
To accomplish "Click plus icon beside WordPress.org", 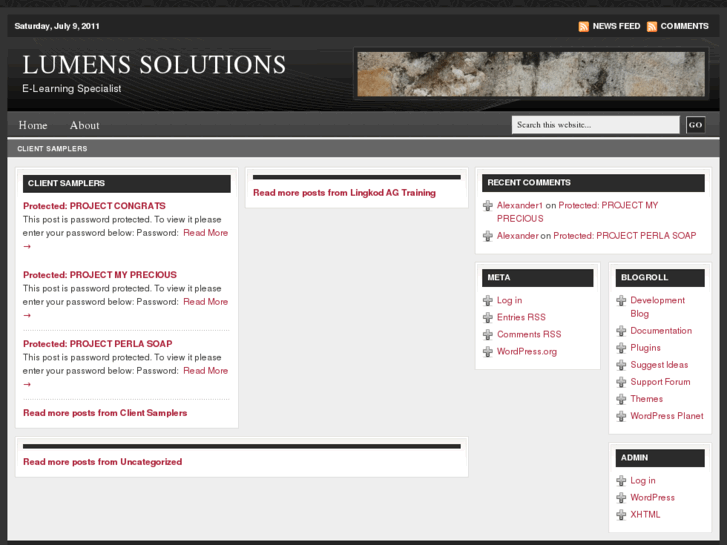I will click(x=488, y=352).
